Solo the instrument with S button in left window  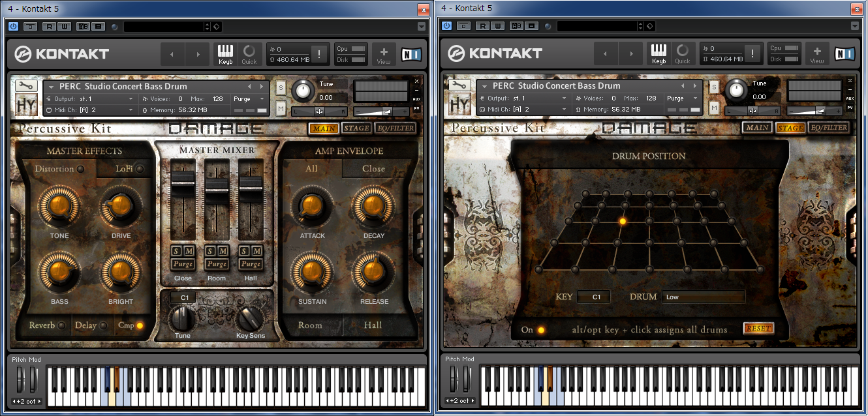point(281,87)
